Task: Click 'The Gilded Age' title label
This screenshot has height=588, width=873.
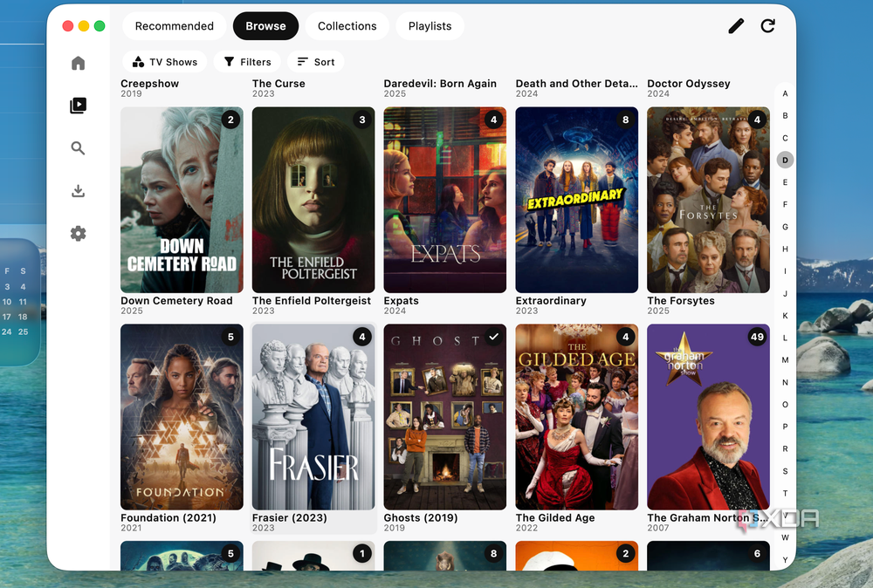Action: (x=555, y=517)
